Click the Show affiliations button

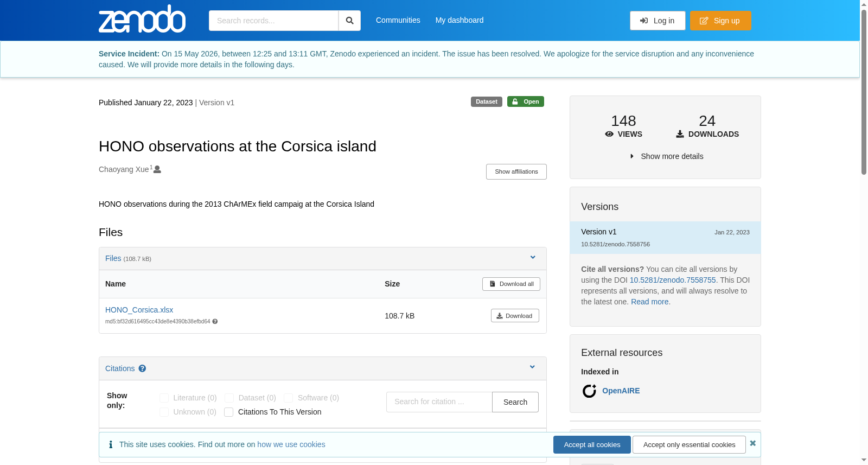516,171
